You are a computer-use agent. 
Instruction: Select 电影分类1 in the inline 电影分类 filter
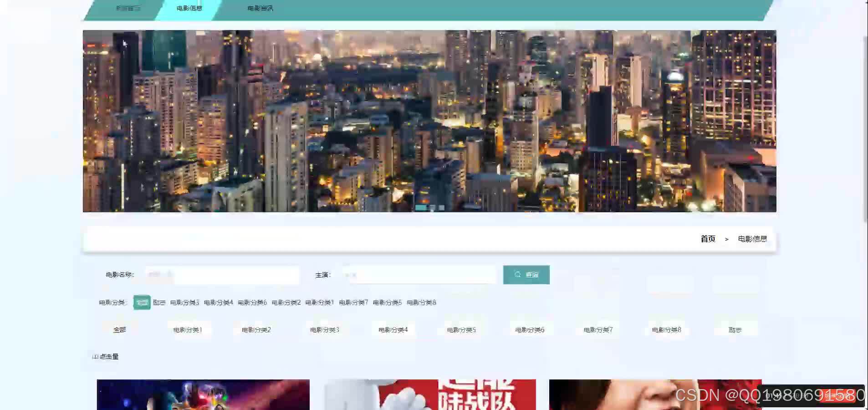pyautogui.click(x=320, y=302)
